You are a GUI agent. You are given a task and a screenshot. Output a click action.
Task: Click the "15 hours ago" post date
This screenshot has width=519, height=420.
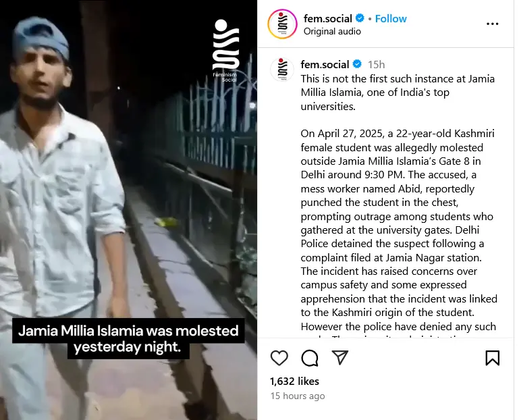pyautogui.click(x=298, y=396)
